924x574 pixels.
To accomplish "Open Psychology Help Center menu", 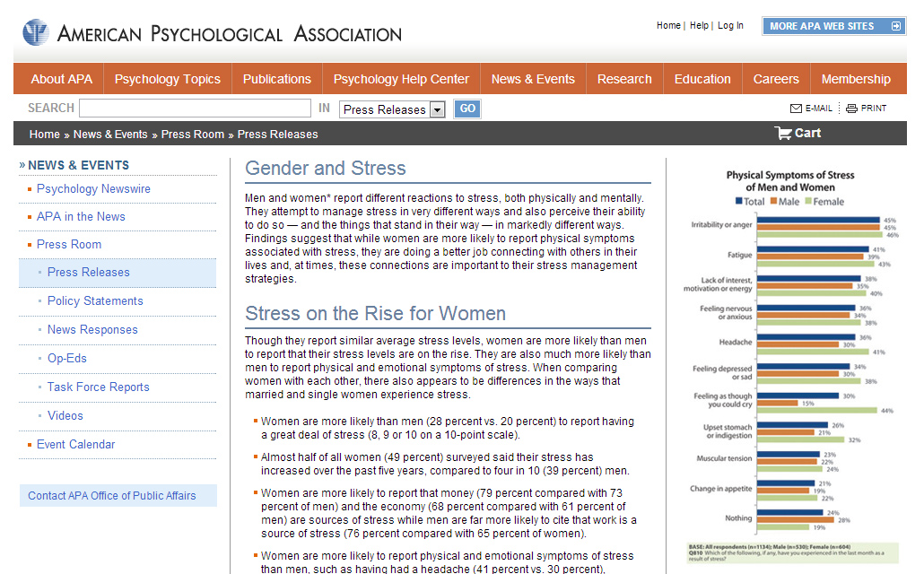I will pos(401,79).
